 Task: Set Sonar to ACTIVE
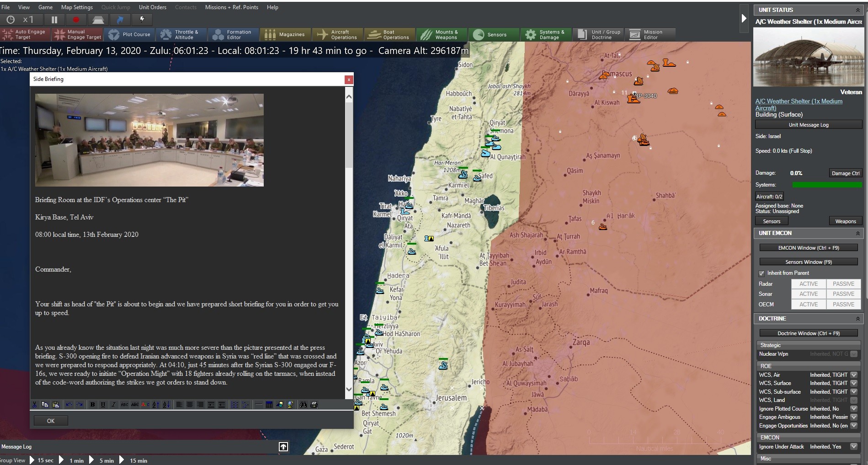click(808, 294)
